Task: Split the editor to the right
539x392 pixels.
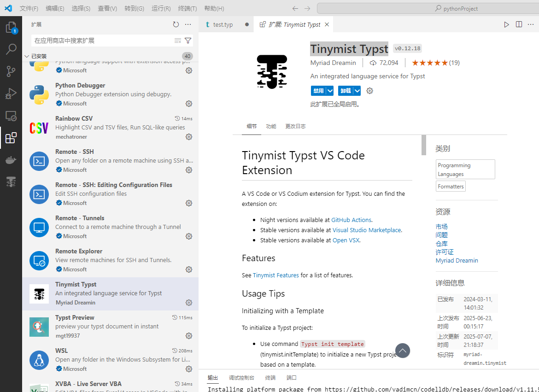Action: click(519, 24)
